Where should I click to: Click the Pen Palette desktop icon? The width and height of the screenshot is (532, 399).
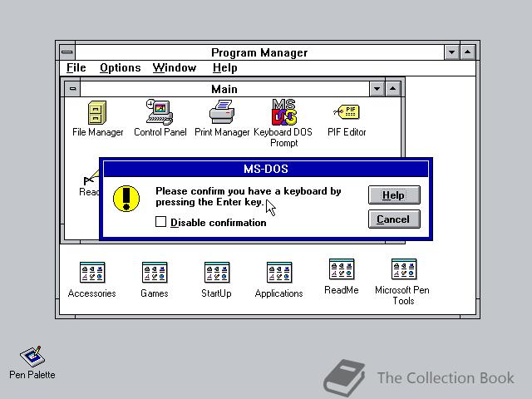pyautogui.click(x=32, y=357)
